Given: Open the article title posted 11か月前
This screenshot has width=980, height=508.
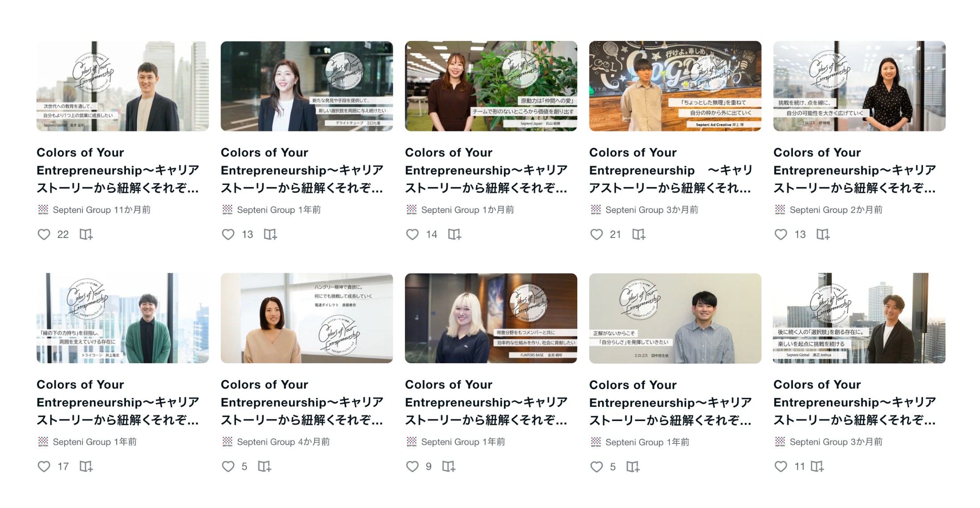Looking at the screenshot, I should click(118, 170).
